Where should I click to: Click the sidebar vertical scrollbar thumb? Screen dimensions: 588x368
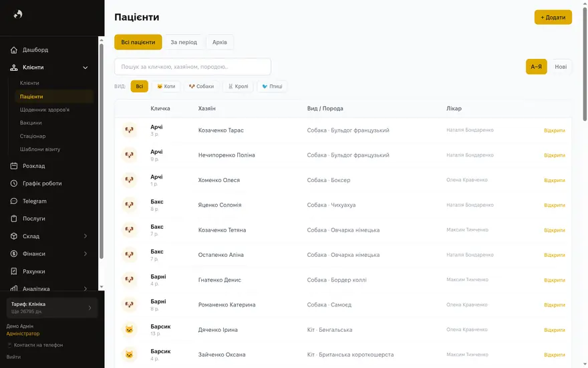click(102, 151)
